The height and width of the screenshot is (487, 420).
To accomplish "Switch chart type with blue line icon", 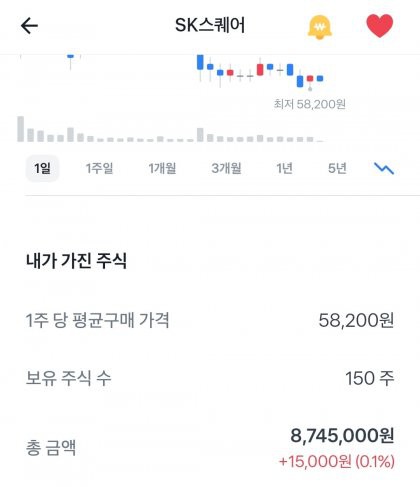I will 384,168.
